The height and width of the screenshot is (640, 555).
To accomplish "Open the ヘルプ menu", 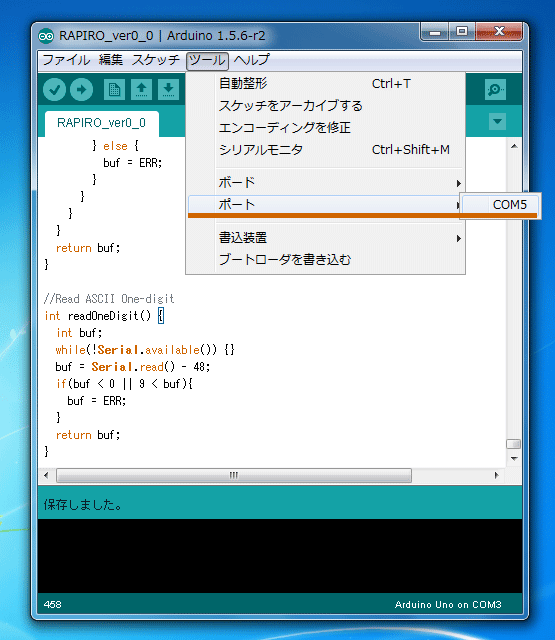I will coord(251,60).
